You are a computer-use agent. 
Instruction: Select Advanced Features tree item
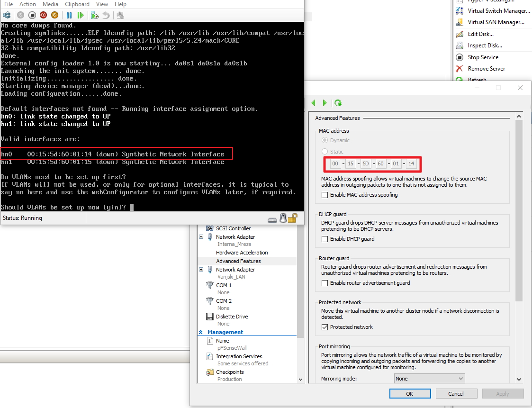tap(238, 261)
